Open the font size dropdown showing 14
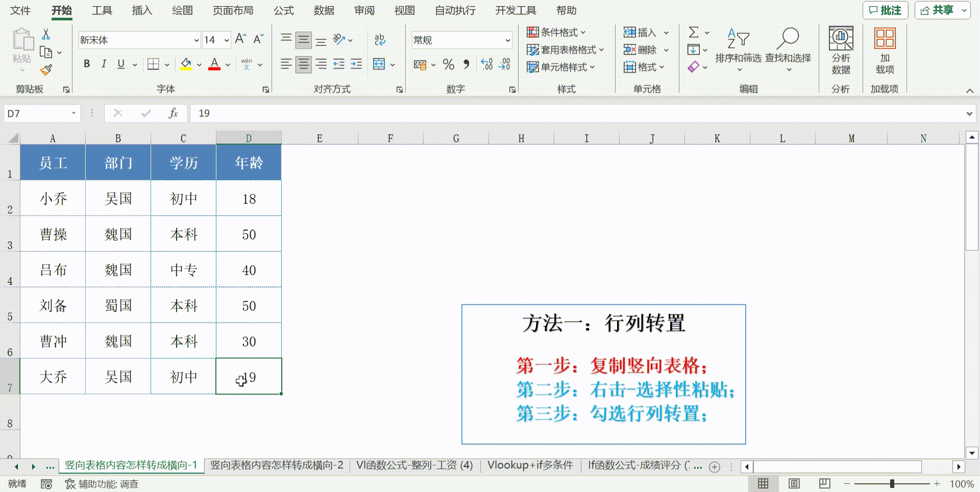Screen dimensions: 980x492 coord(226,40)
